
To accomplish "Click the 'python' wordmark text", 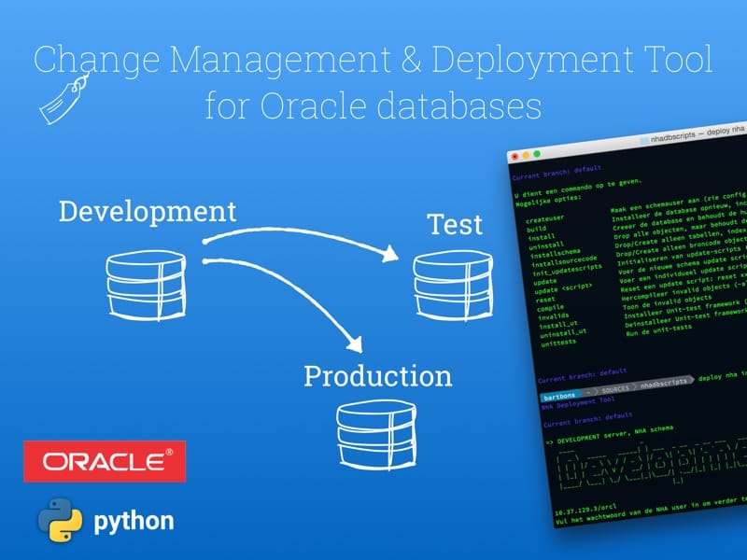I will click(134, 522).
